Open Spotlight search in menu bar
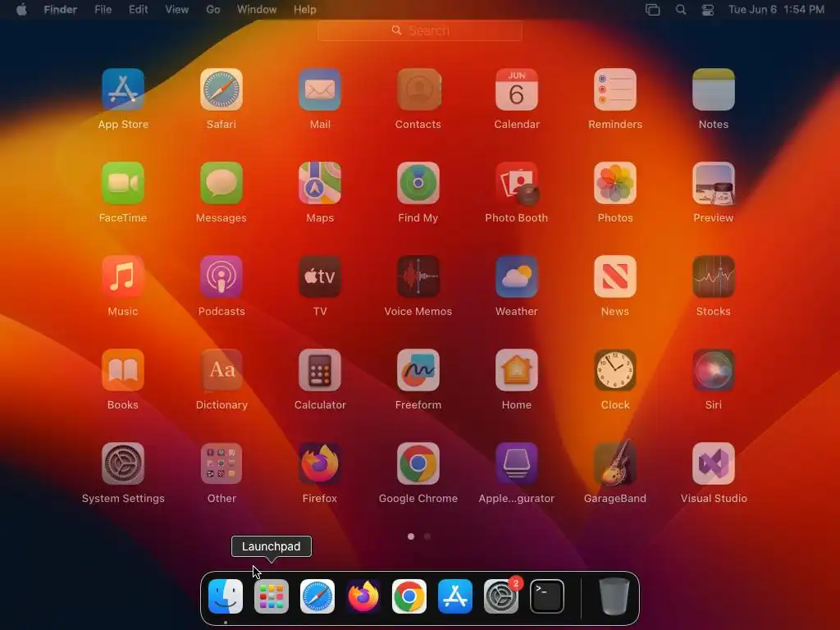 pos(681,9)
